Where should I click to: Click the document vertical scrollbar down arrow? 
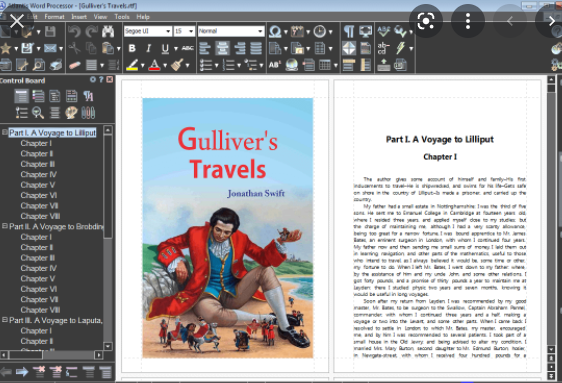coord(551,349)
